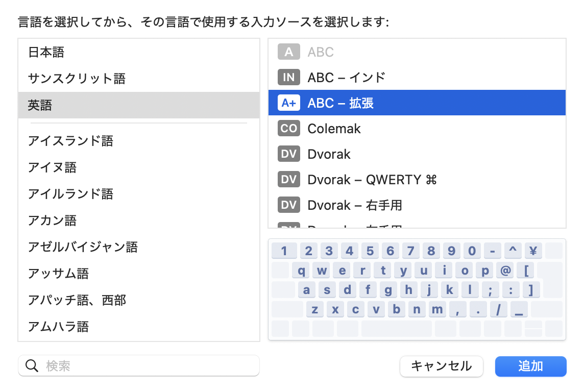Screen dimensions: 584x392
Task: Click the DV icon beside Dvorak
Action: coord(288,154)
